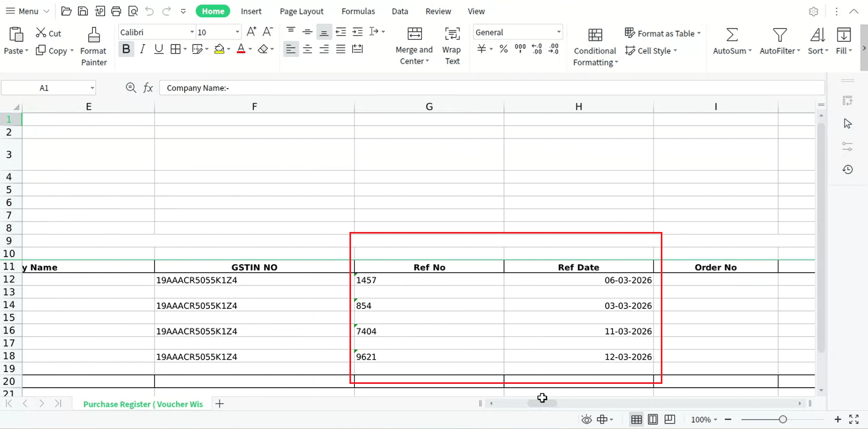Decrease decimal places
The height and width of the screenshot is (429, 868).
point(553,49)
